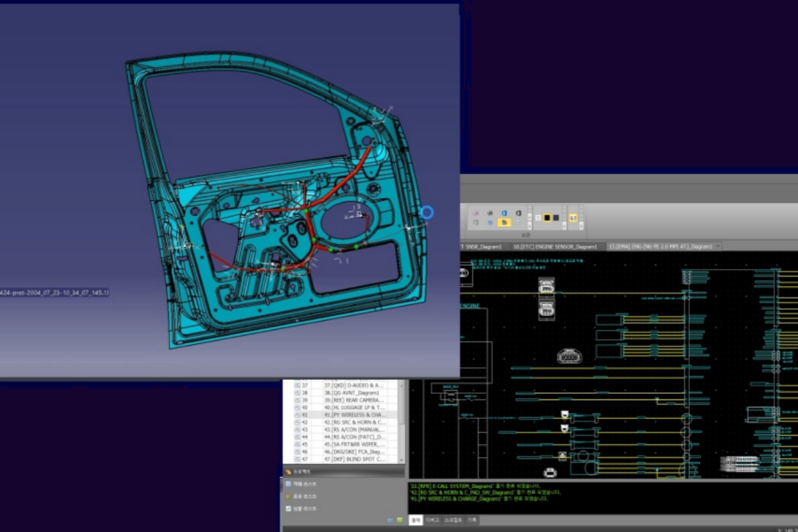Click the diagram icon beside 47.[DKF] BLIND SPOT
The image size is (798, 532).
[297, 459]
